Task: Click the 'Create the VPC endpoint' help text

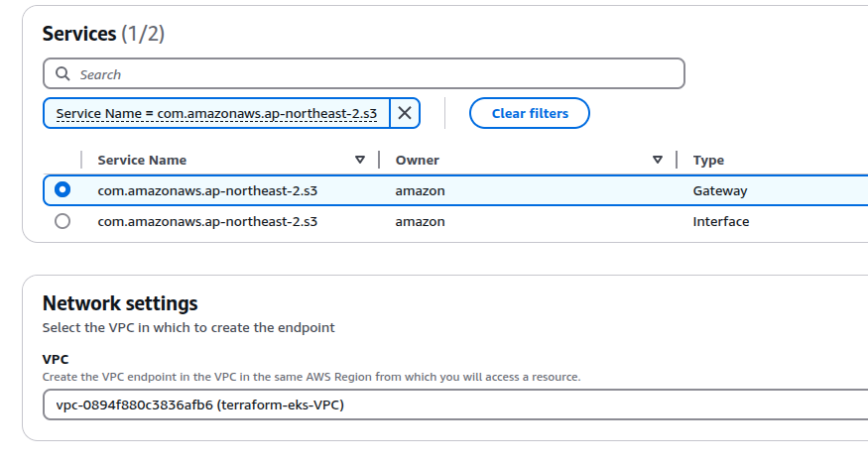Action: pos(311,378)
